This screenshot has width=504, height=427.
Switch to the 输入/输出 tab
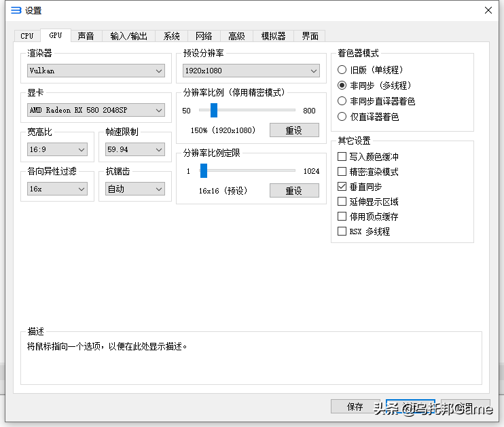[128, 36]
